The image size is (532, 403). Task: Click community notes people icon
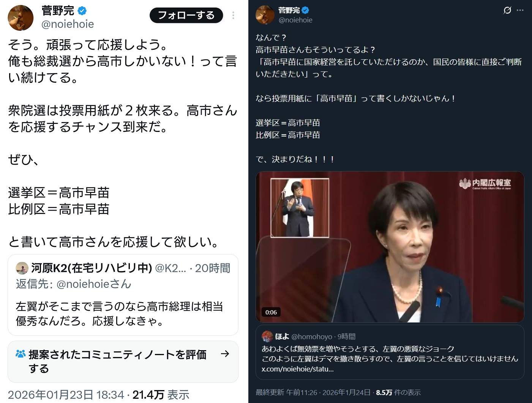point(21,354)
